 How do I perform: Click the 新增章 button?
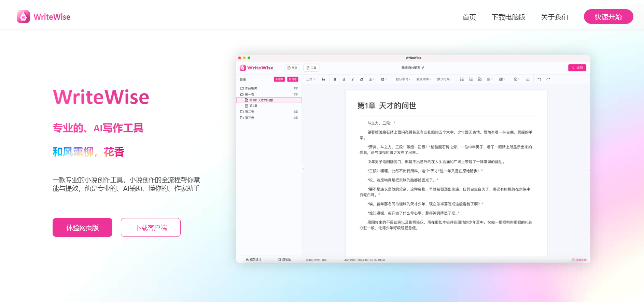279,79
